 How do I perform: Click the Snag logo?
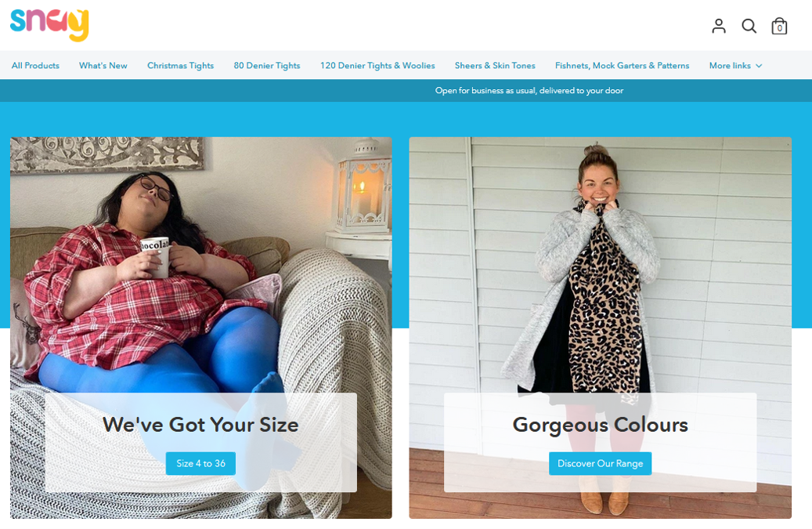click(49, 24)
